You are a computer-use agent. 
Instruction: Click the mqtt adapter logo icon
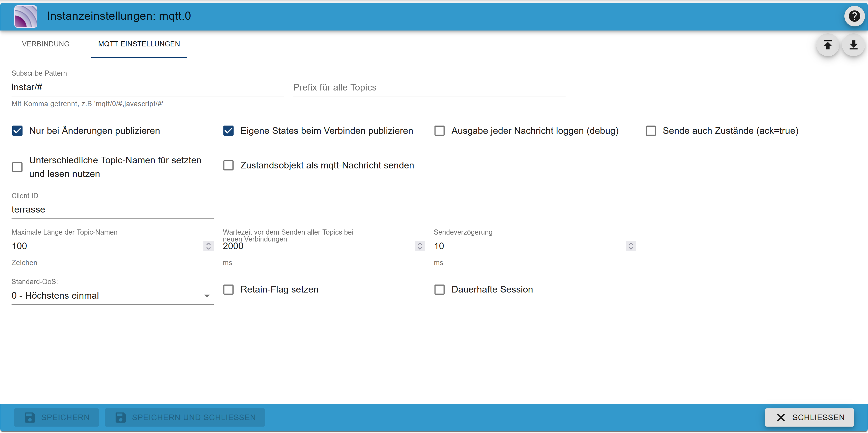[x=26, y=16]
